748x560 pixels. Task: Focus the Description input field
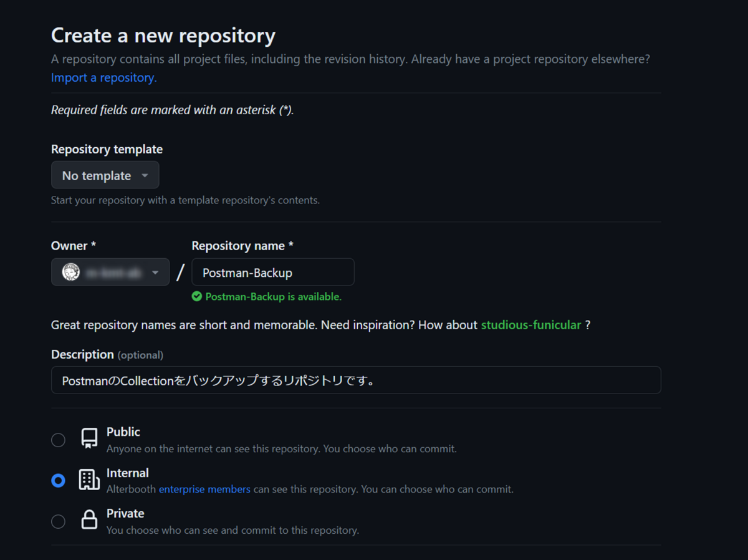point(356,380)
